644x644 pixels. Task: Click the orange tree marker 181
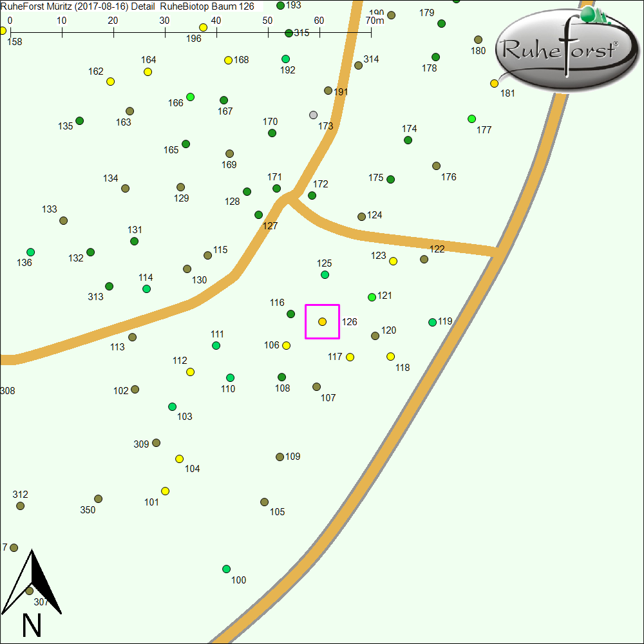(494, 83)
